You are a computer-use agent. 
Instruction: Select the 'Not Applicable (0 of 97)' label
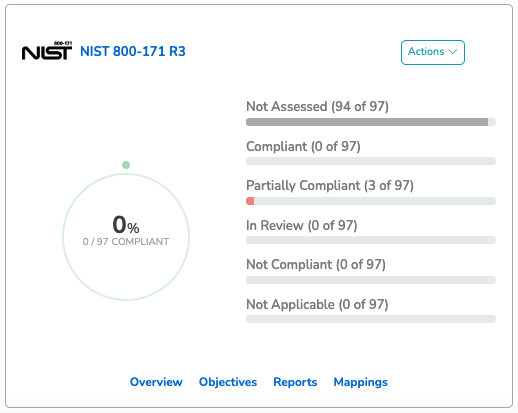(317, 304)
